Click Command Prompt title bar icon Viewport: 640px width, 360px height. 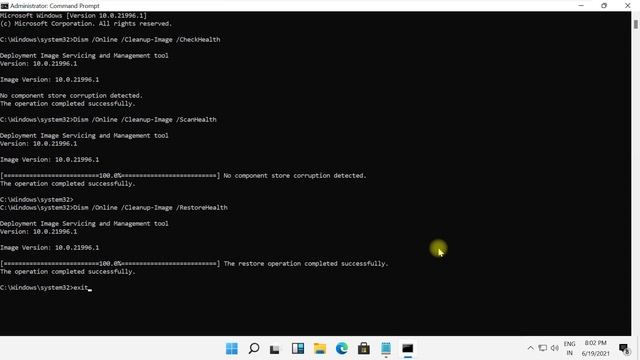(4, 6)
